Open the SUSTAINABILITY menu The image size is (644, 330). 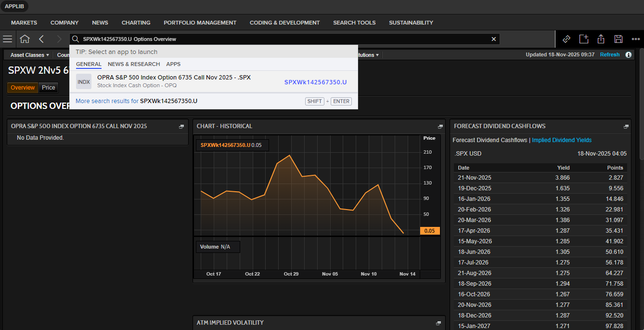tap(411, 23)
